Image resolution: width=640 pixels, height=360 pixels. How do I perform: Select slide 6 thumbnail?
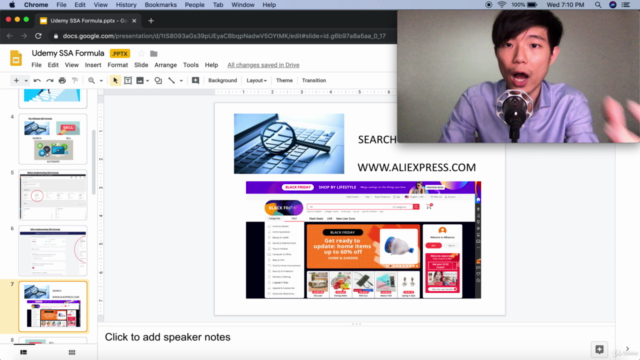[53, 251]
